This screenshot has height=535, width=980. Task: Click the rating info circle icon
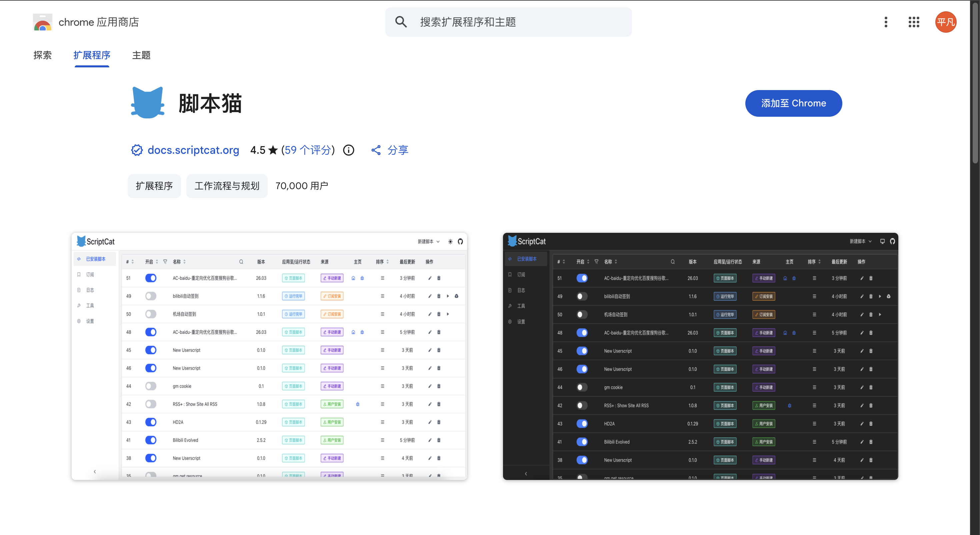pyautogui.click(x=348, y=150)
